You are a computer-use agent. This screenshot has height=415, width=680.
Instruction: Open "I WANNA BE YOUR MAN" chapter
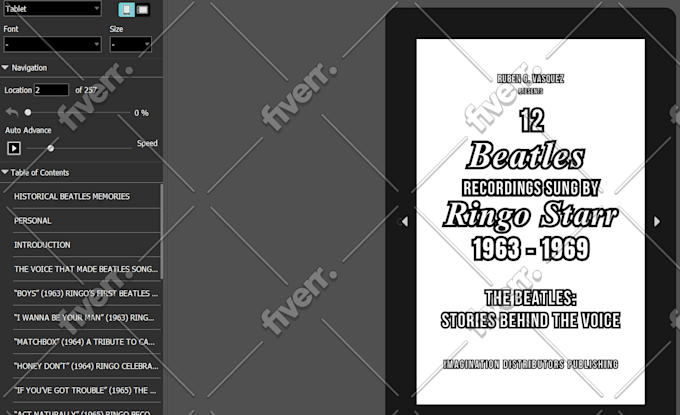point(84,318)
